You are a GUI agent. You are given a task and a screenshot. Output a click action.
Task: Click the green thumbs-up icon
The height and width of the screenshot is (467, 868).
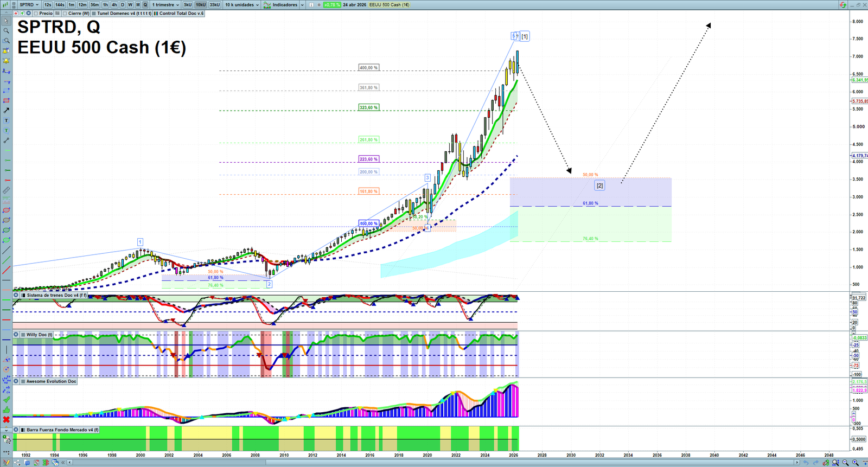point(6,410)
